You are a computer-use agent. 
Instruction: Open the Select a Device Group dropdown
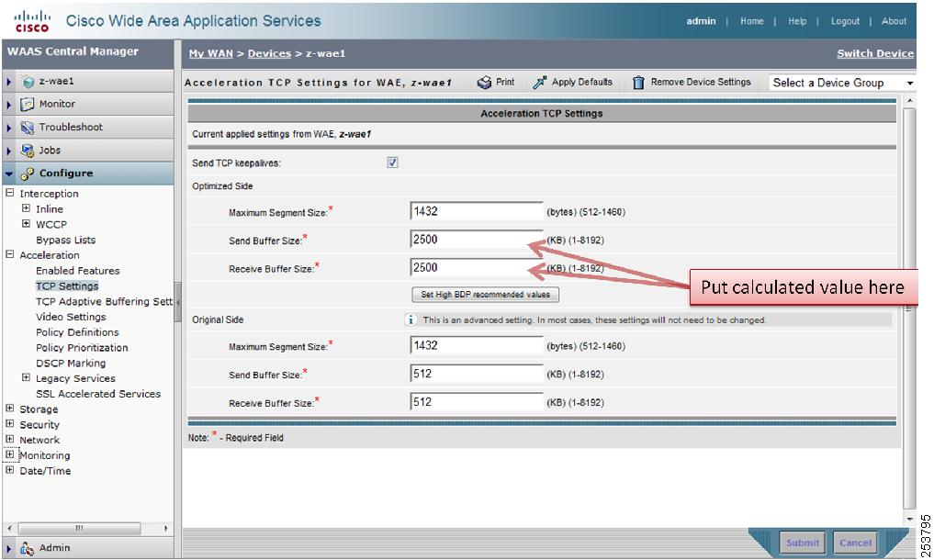843,83
